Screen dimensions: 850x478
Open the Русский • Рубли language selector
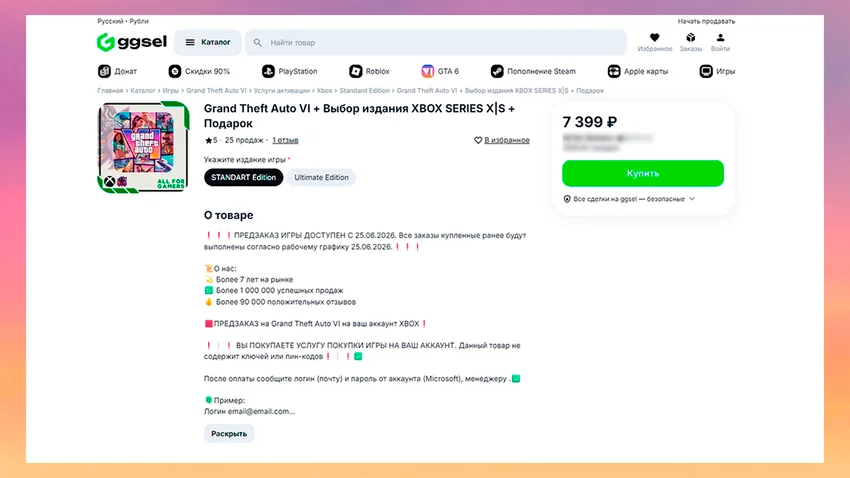pos(123,21)
